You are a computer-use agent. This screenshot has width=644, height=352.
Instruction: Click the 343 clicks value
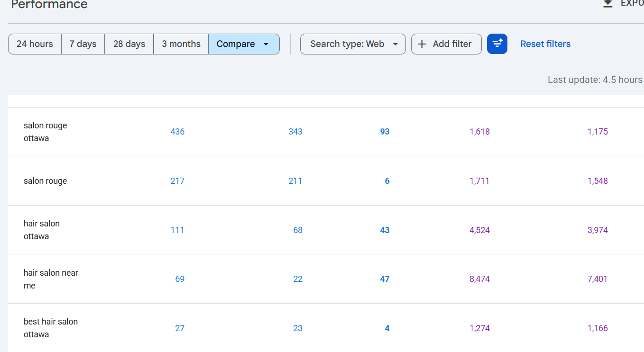(x=295, y=132)
